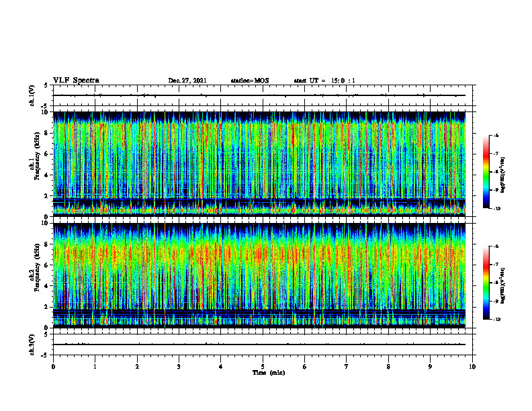Select the ch.2 colorbar log(PSD) label

[x=503, y=285]
